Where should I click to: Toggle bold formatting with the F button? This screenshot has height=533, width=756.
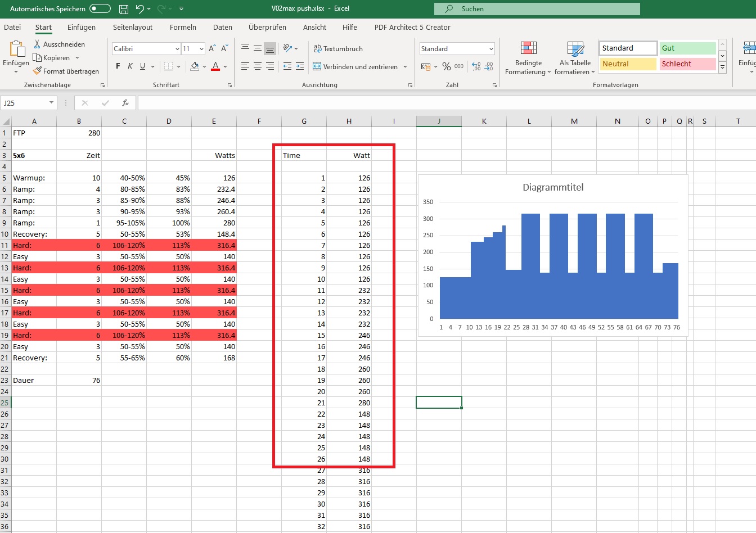118,66
